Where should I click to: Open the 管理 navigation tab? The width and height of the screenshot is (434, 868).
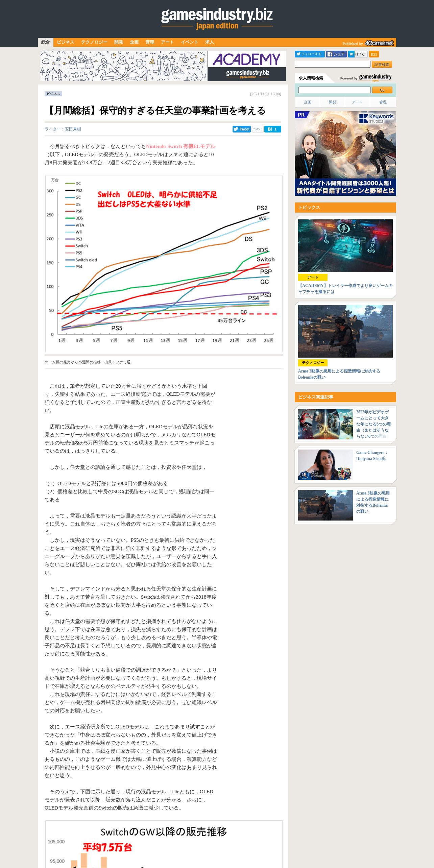click(150, 42)
